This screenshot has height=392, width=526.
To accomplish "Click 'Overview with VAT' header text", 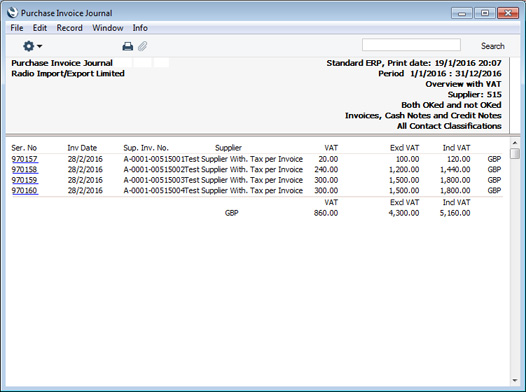I will (x=464, y=84).
